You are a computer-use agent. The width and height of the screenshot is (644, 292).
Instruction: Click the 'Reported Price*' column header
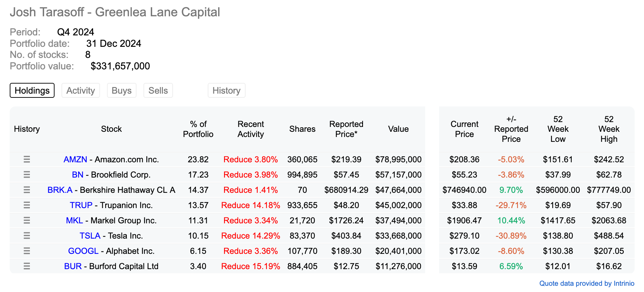(346, 129)
